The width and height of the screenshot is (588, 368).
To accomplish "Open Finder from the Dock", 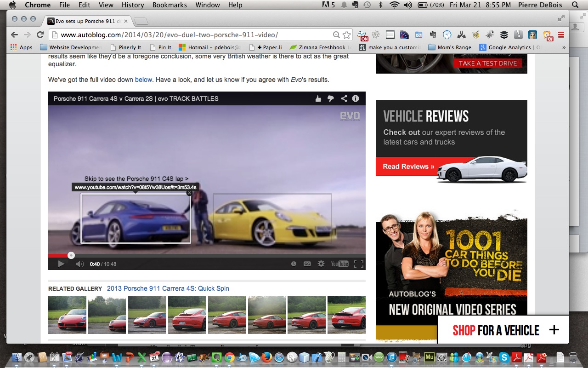I will tap(17, 357).
